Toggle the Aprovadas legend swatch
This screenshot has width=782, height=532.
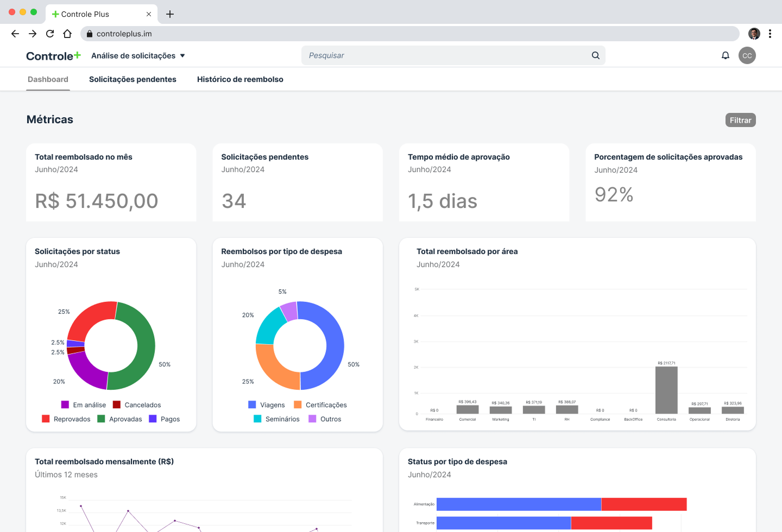[x=101, y=419]
